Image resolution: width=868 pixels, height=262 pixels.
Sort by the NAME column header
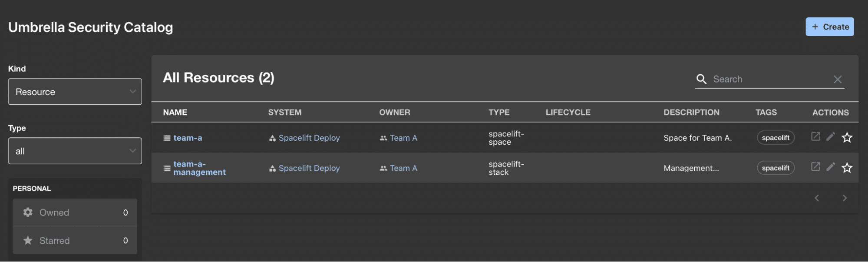175,113
